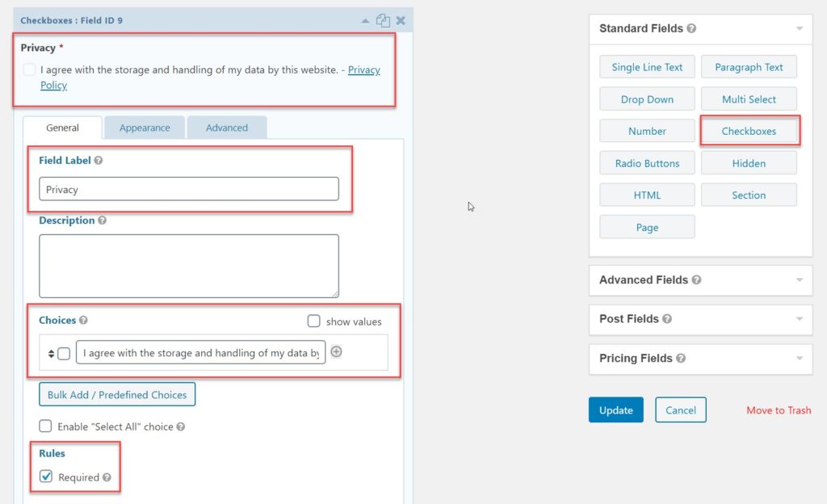Open the Advanced tab
Viewport: 827px width, 504px height.
pyautogui.click(x=226, y=128)
